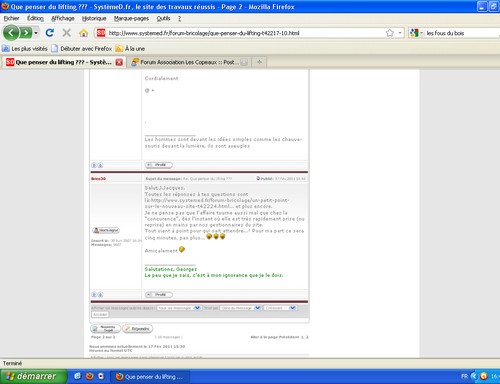The width and height of the screenshot is (500, 384).
Task: Open the home page via house icon
Action: [x=83, y=33]
